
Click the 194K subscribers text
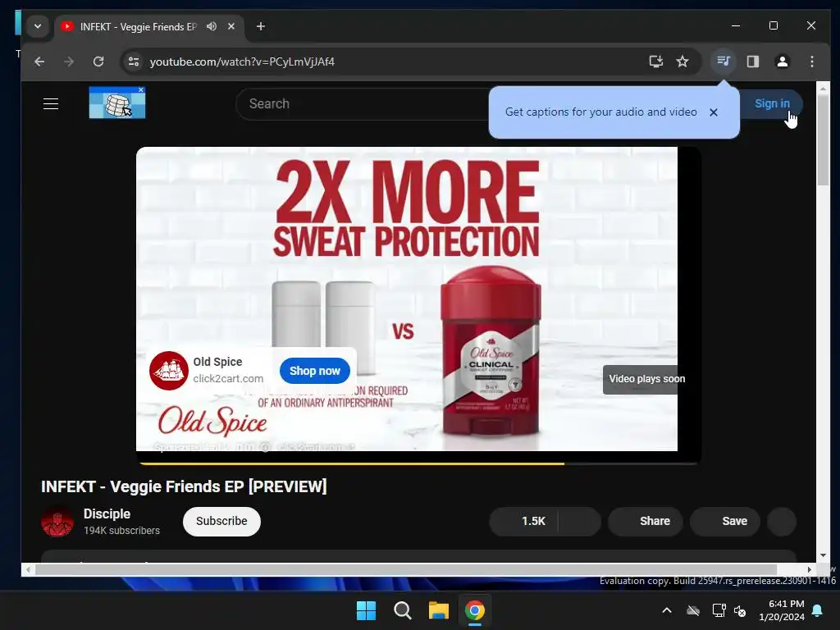(121, 531)
